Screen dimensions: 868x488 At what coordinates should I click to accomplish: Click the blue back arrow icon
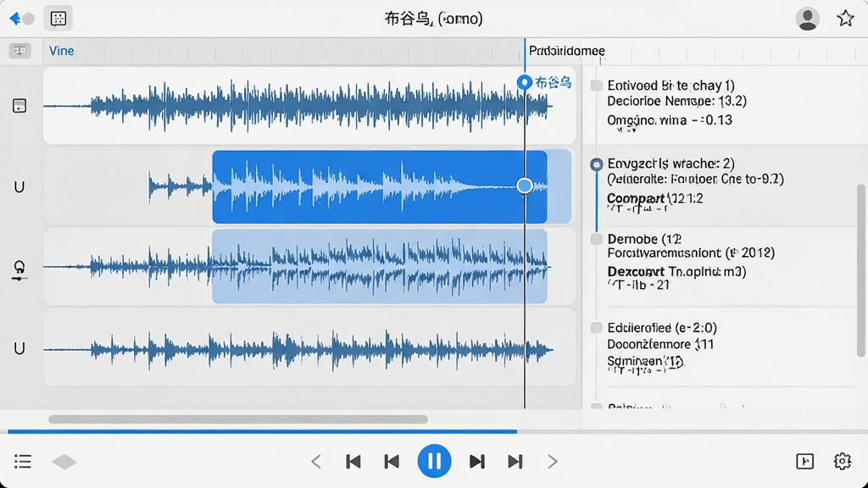(x=15, y=19)
